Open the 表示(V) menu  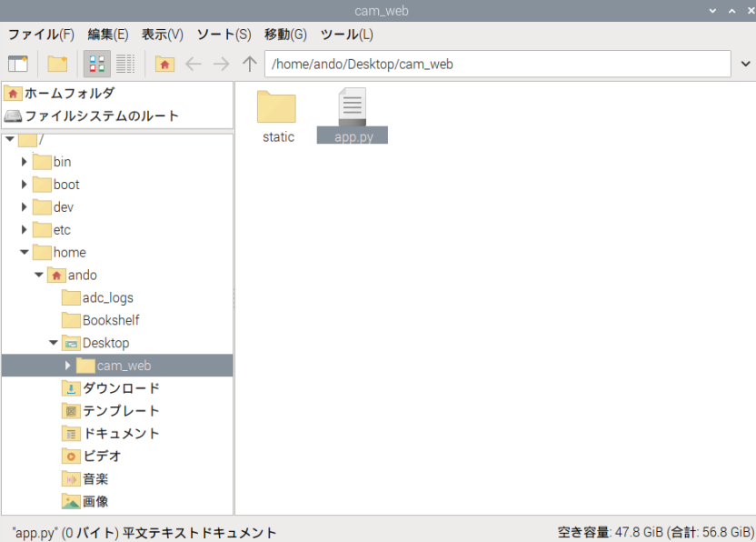pyautogui.click(x=162, y=35)
